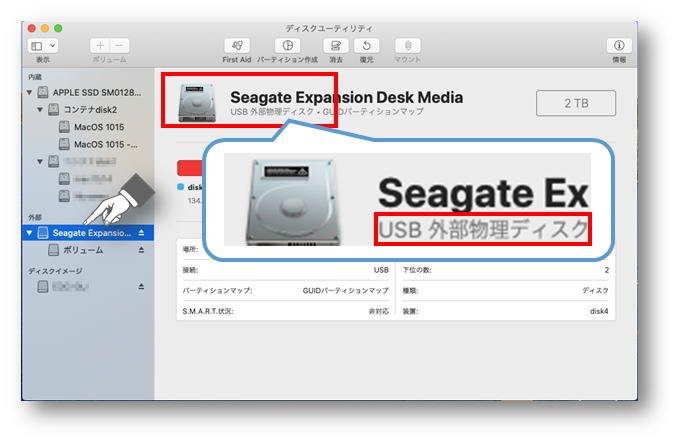Click the MacOS 1015 volume icon
Image resolution: width=680 pixels, height=443 pixels.
(x=64, y=127)
